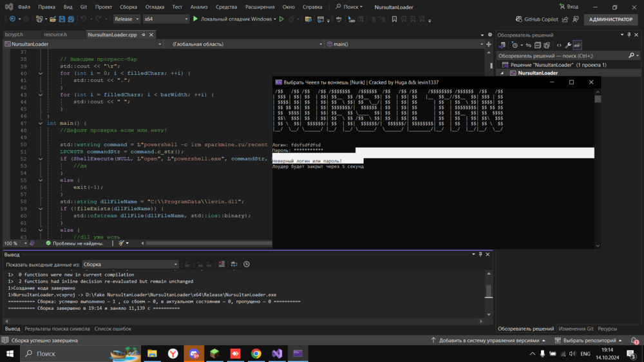Switch to the Список ошибок tab
The image size is (644, 362).
coord(113,329)
